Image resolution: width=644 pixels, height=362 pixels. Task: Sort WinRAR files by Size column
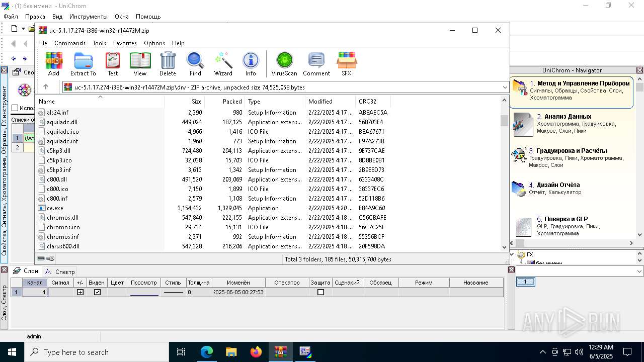pyautogui.click(x=184, y=101)
